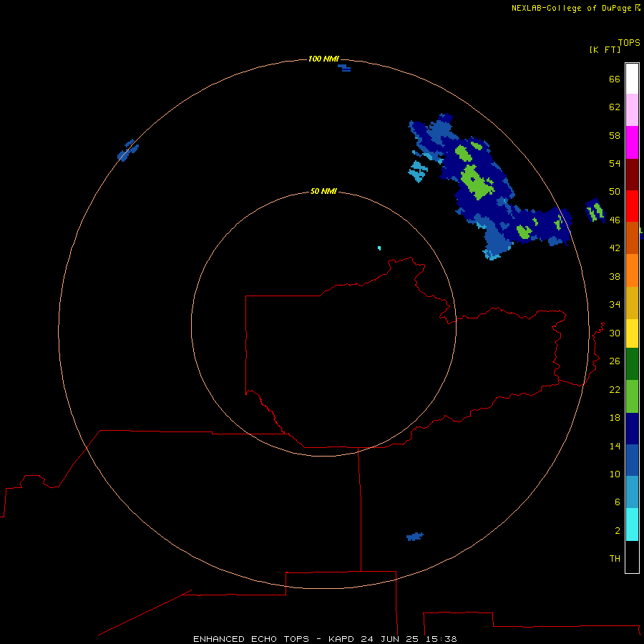This screenshot has height=644, width=644.
Task: Click the 14 legend value
Action: [x=615, y=446]
